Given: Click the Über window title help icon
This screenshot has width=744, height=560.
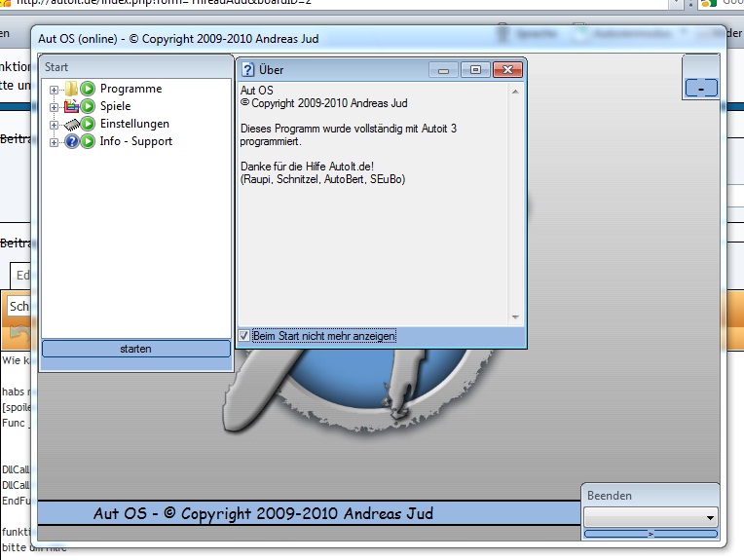Looking at the screenshot, I should (x=248, y=70).
